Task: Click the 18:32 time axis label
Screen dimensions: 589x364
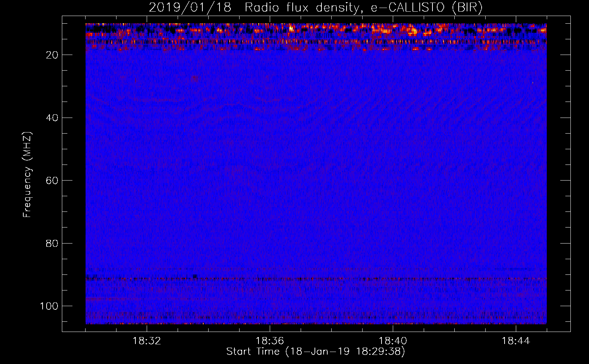Action: pyautogui.click(x=147, y=341)
